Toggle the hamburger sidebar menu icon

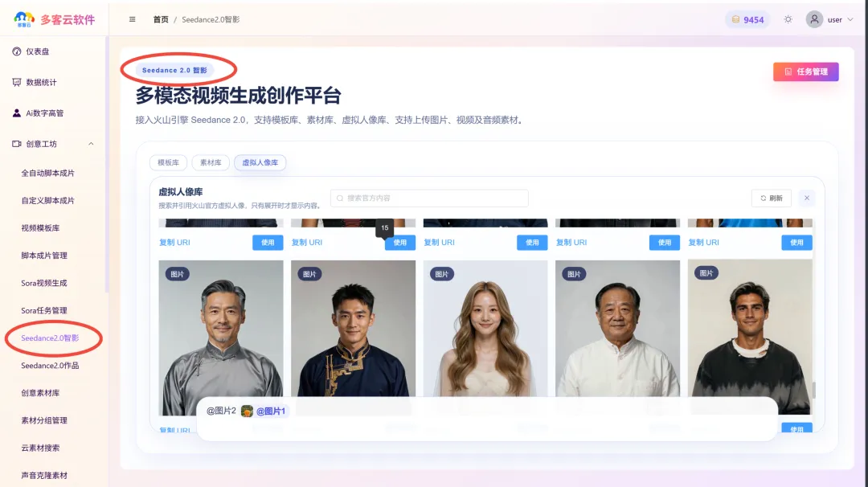pos(133,19)
